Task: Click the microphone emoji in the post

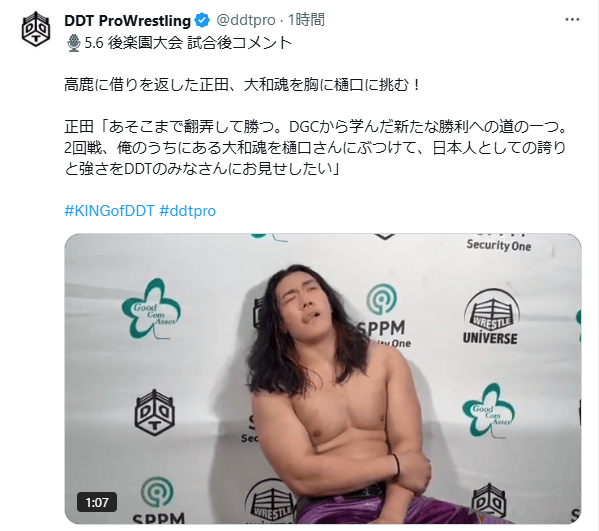Action: 73,43
